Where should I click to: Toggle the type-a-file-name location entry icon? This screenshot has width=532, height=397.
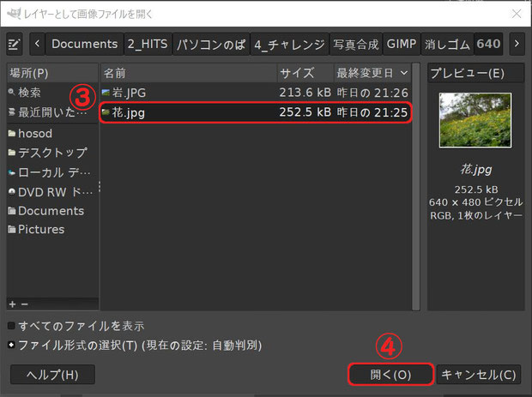tap(15, 44)
